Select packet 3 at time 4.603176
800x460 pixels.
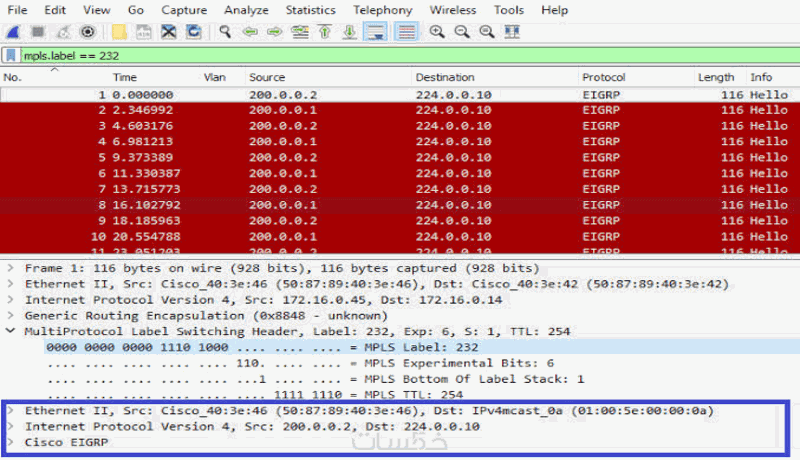pos(400,126)
